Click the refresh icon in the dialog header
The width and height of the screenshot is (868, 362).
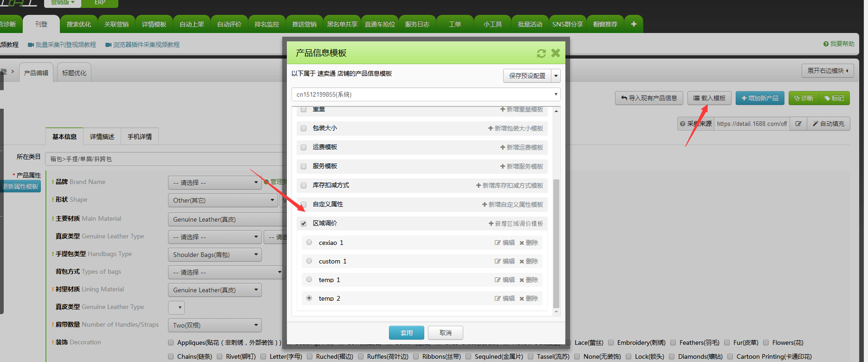tap(541, 53)
